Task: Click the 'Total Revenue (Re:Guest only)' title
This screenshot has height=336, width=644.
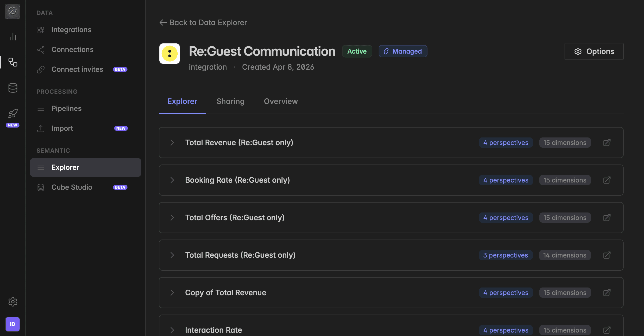Action: coord(239,143)
